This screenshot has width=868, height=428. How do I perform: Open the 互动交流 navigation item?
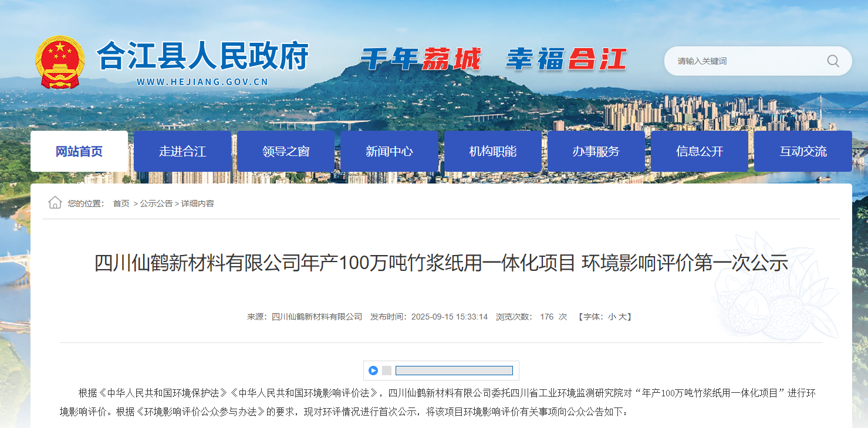803,151
